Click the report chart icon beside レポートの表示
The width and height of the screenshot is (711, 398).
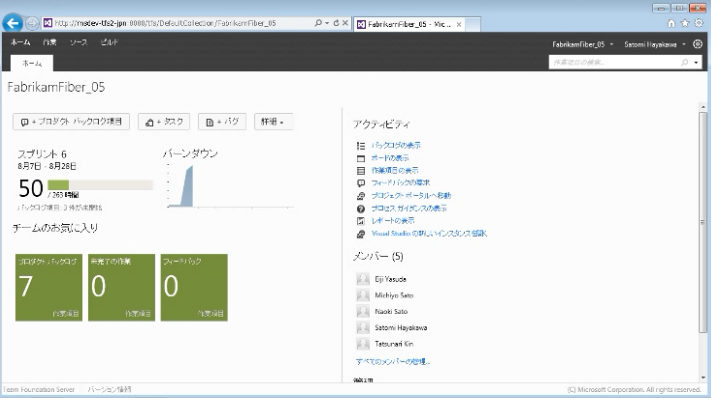pos(361,221)
